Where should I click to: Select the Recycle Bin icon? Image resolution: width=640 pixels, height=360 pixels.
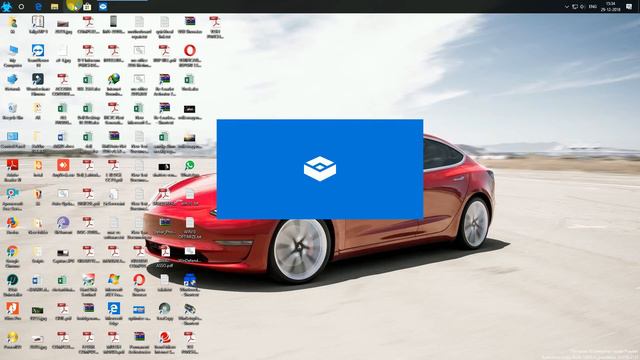click(13, 111)
